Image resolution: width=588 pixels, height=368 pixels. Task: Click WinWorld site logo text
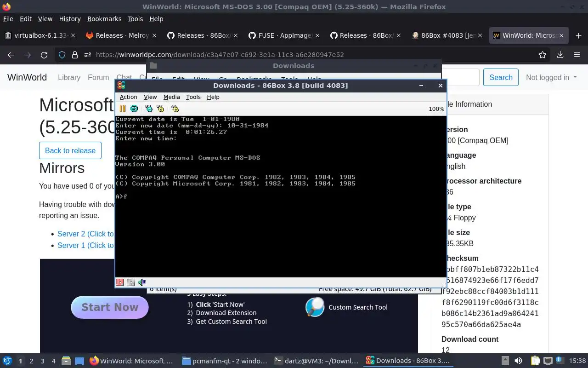(27, 77)
